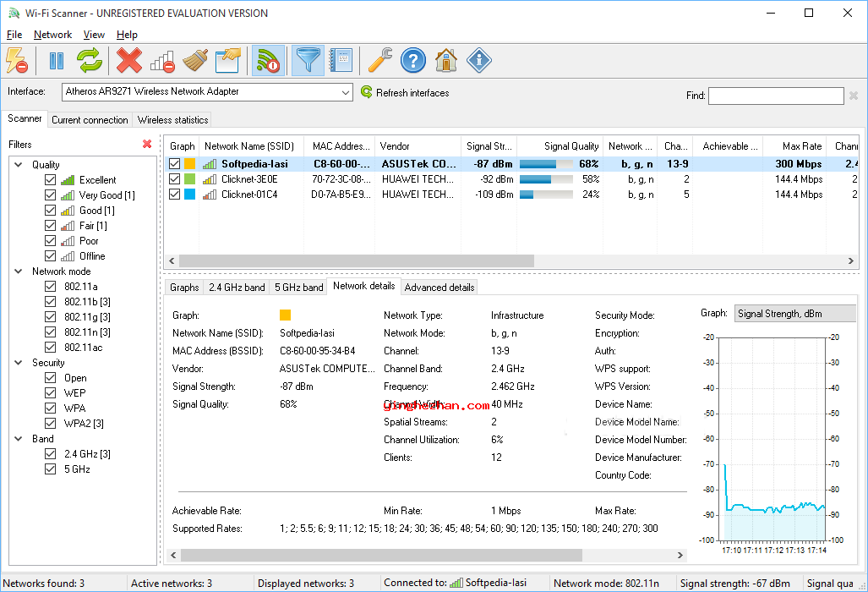
Task: Toggle the Fair [1] quality checkbox
Action: [x=51, y=226]
